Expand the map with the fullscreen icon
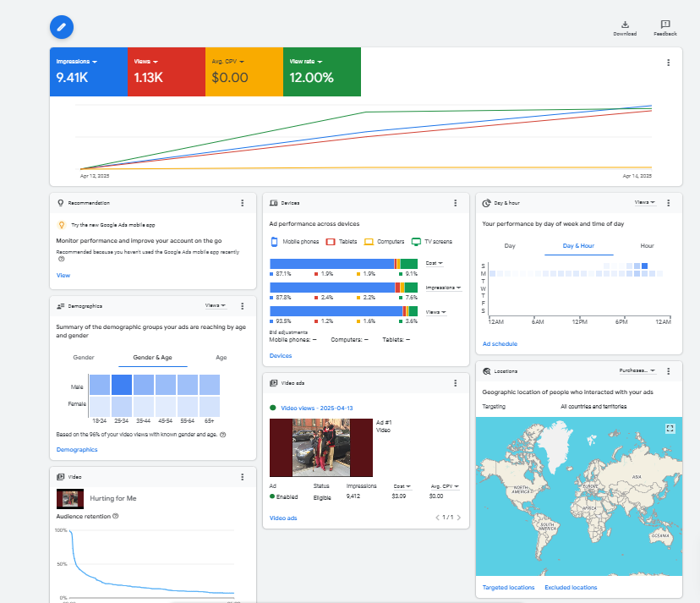Image resolution: width=700 pixels, height=603 pixels. (670, 429)
